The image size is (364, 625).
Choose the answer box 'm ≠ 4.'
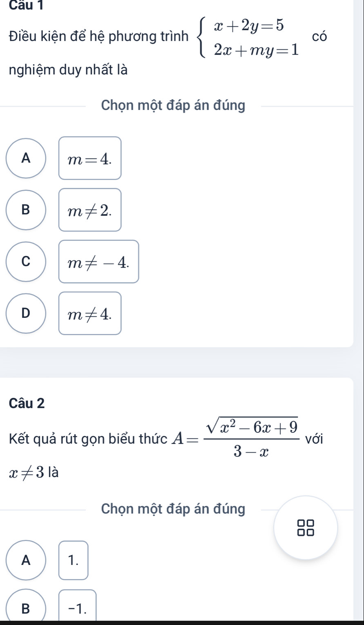coord(90,313)
